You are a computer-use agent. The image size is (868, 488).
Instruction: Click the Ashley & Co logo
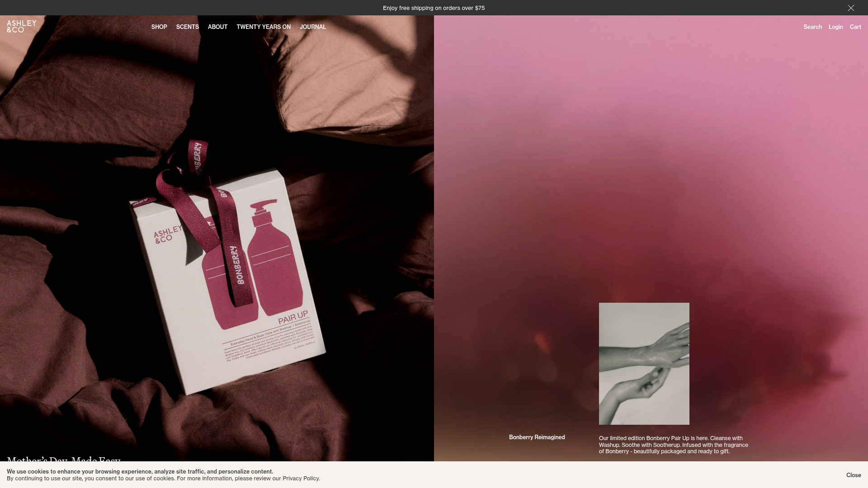point(21,26)
